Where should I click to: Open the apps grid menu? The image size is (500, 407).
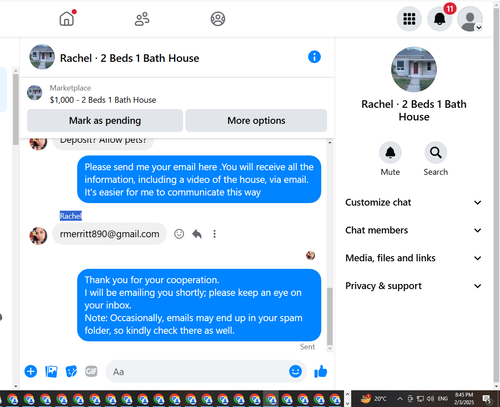tap(409, 19)
